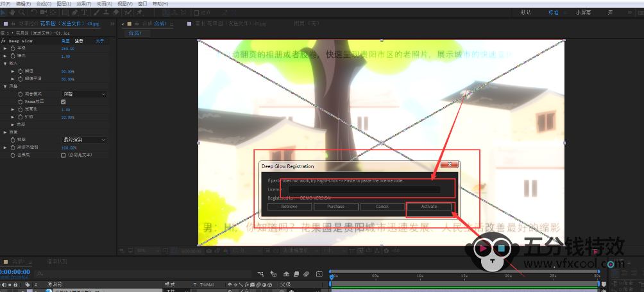Select the Hand tool
644x292 pixels.
coord(12,13)
